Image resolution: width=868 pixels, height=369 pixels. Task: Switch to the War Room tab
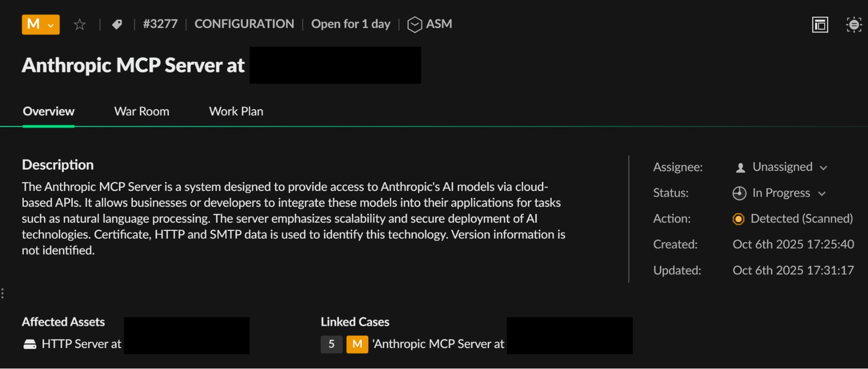click(x=141, y=111)
